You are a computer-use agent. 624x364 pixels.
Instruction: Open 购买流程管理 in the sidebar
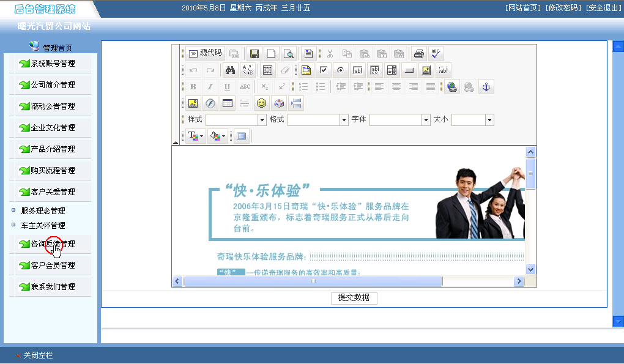pos(53,170)
